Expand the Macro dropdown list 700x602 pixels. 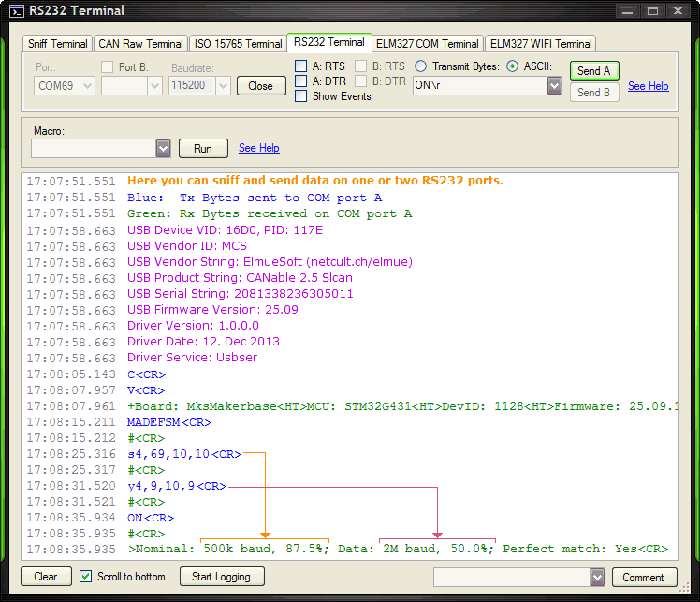(x=163, y=148)
